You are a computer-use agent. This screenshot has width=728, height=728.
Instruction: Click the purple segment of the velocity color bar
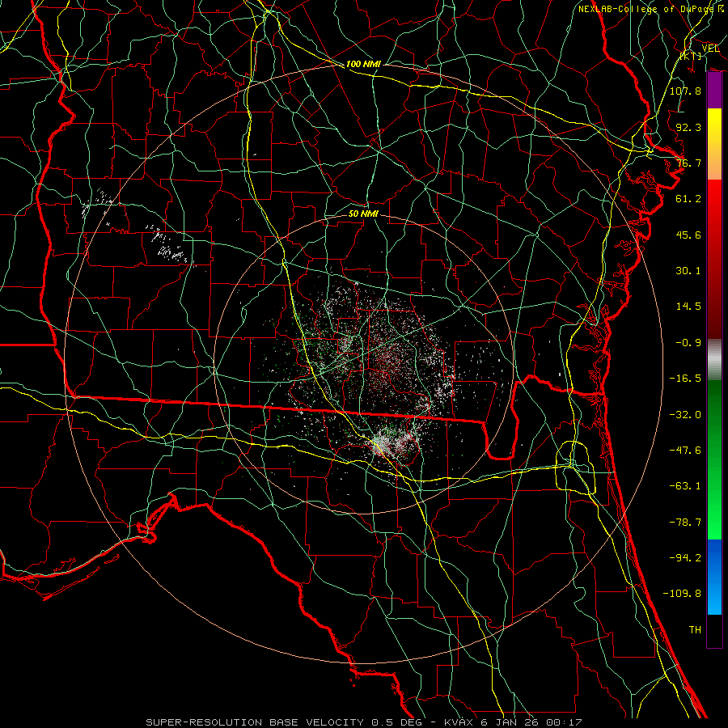click(x=714, y=91)
